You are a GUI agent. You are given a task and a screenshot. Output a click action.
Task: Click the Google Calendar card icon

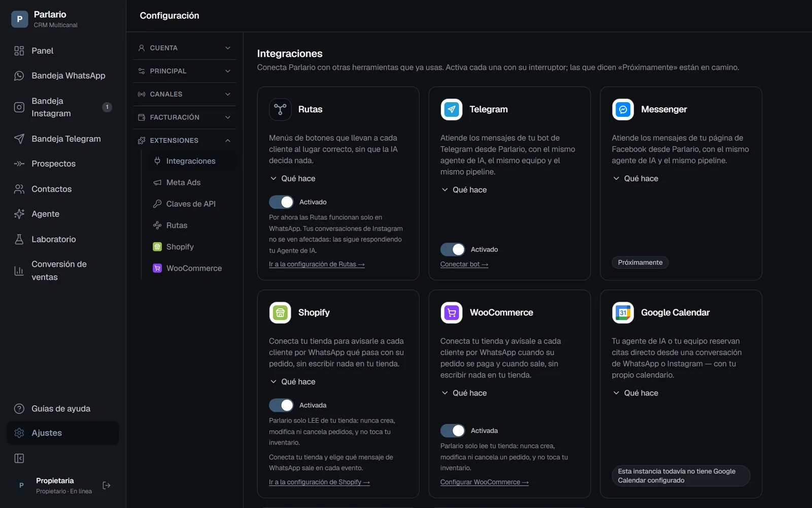tap(623, 312)
